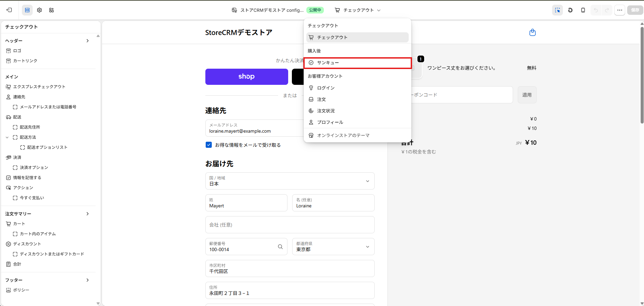Click the 会社 (任意) input field

290,225
